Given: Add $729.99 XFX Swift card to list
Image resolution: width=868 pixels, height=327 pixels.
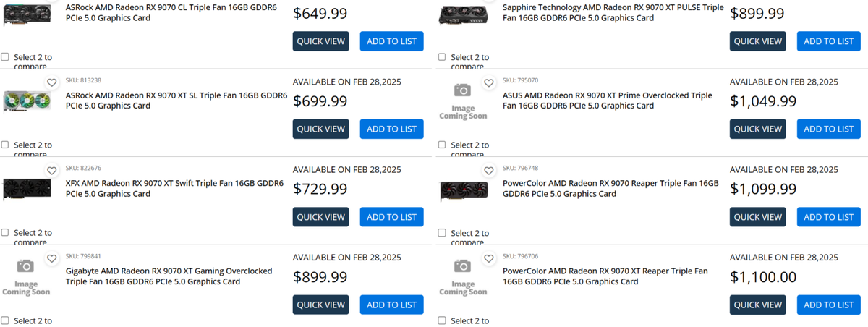Looking at the screenshot, I should point(391,217).
